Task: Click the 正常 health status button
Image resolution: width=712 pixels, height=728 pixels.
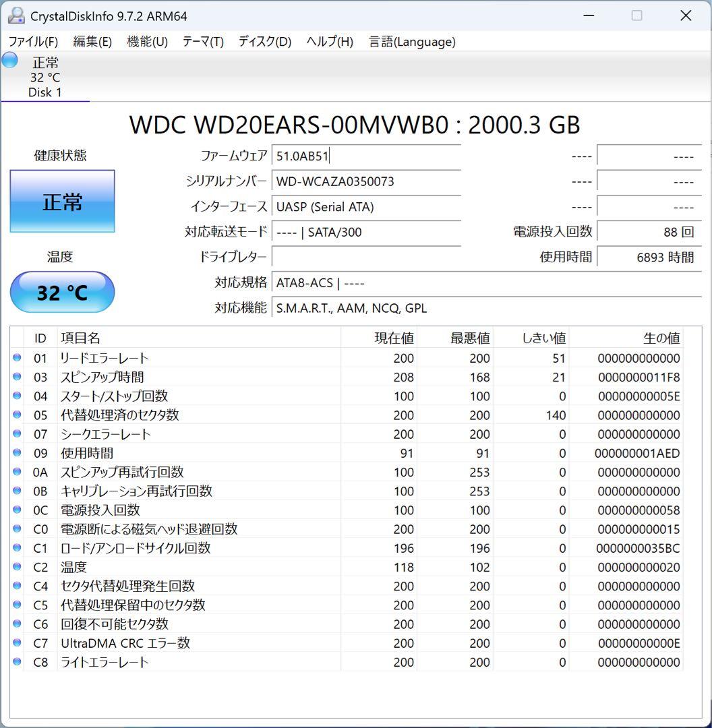Action: 61,201
